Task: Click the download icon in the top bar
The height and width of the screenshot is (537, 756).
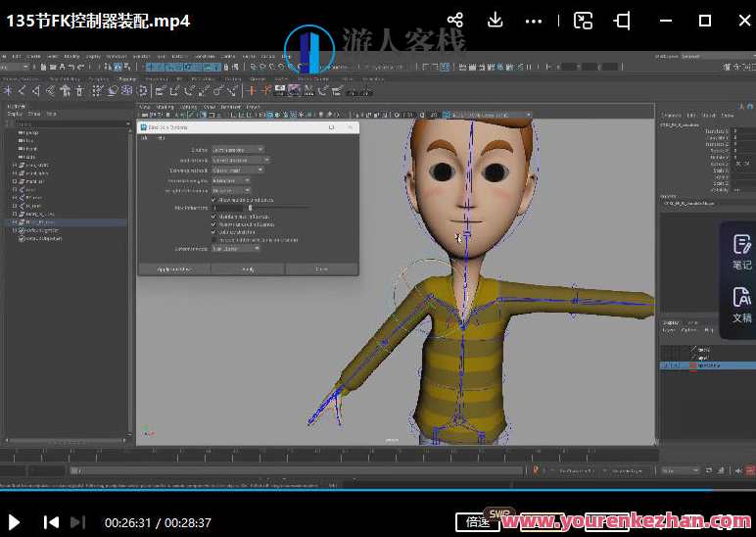Action: [496, 21]
